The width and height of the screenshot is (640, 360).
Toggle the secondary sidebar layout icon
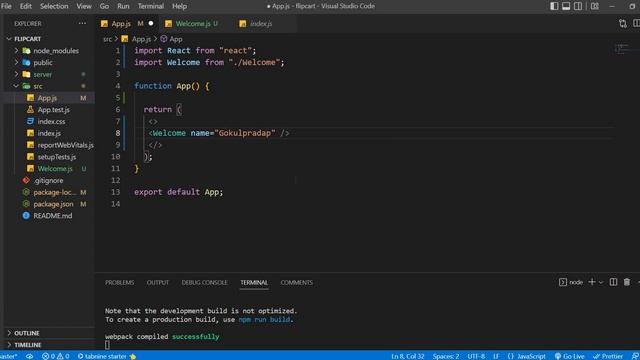click(x=578, y=6)
